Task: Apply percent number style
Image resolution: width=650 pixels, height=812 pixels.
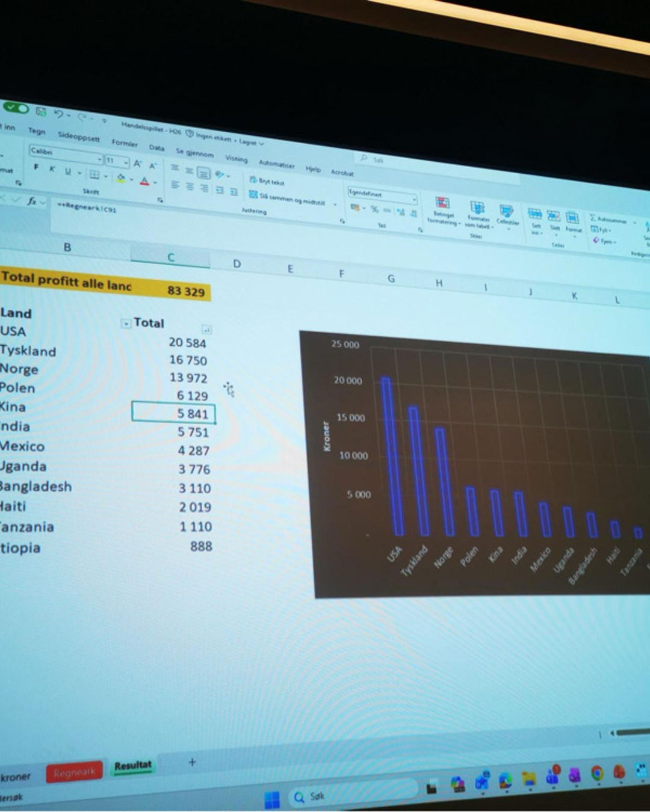Action: point(374,209)
